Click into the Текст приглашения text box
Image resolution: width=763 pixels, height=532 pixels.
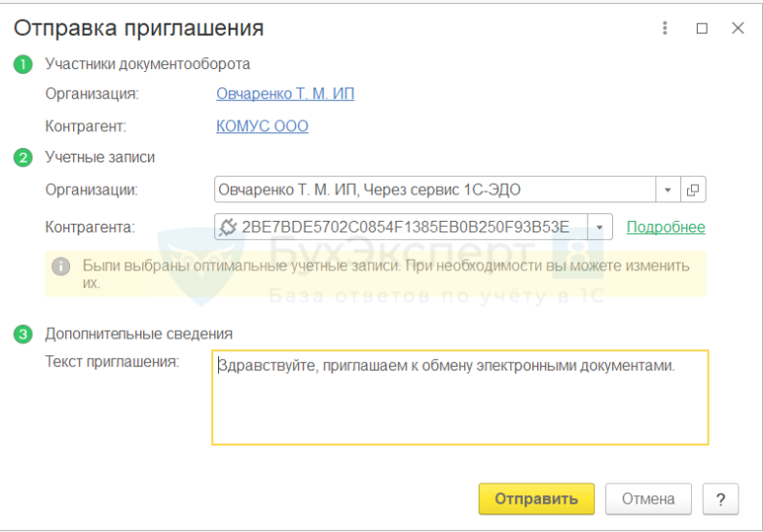click(459, 397)
